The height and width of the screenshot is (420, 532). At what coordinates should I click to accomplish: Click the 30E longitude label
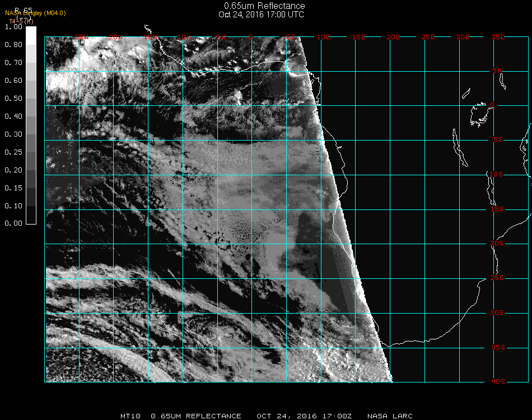pyautogui.click(x=463, y=37)
